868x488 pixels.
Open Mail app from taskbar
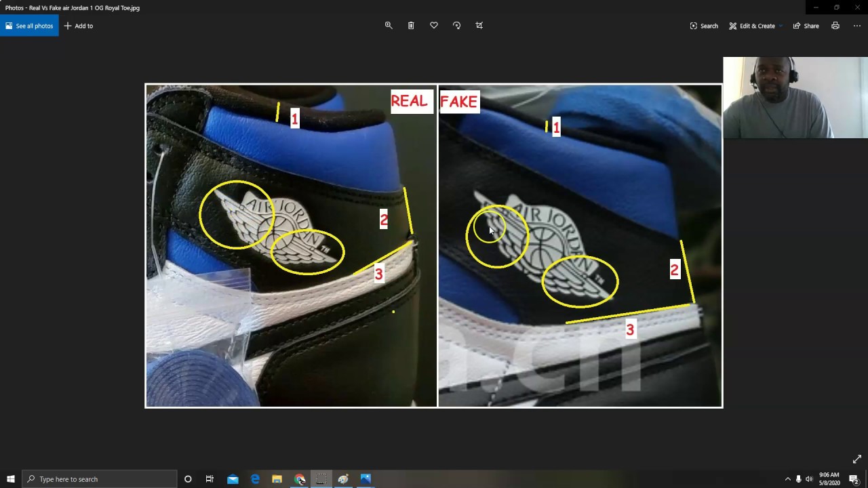point(233,479)
